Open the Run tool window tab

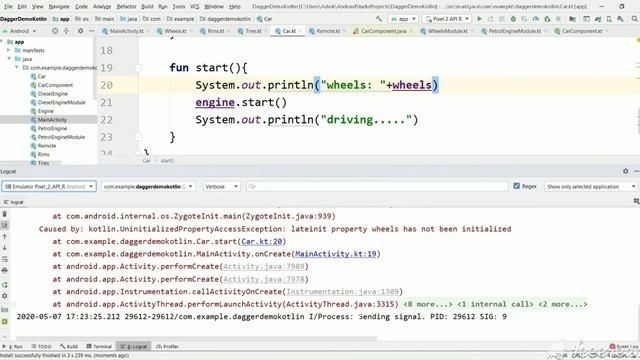(13, 346)
